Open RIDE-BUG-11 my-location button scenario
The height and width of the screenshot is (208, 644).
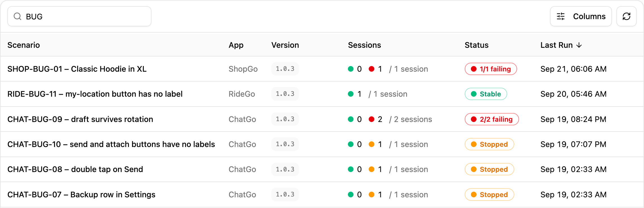coord(95,94)
